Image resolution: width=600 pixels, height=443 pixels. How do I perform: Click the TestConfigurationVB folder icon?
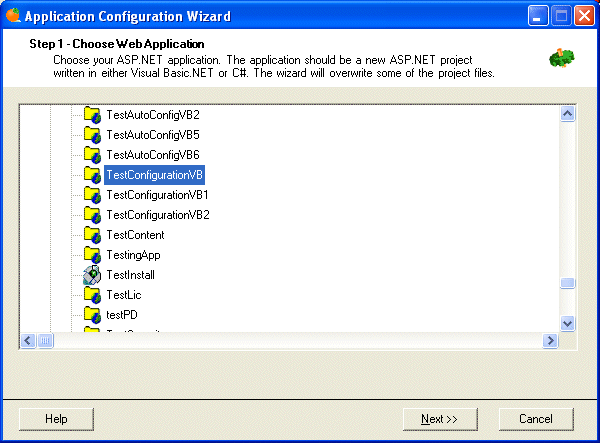pos(92,175)
